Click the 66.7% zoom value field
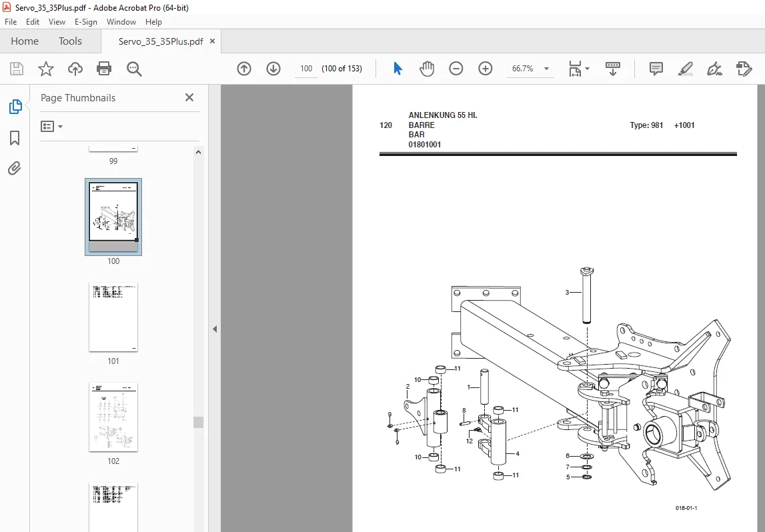 (x=522, y=69)
